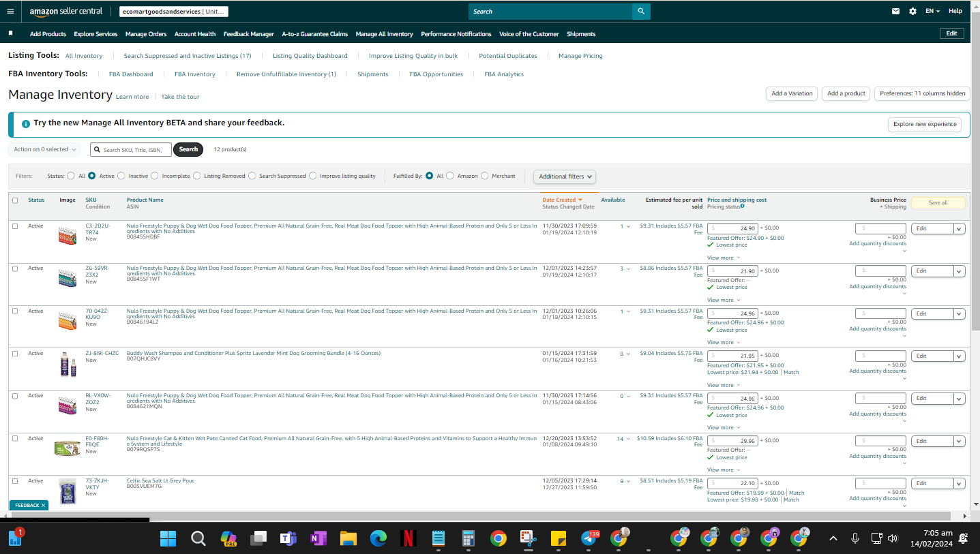This screenshot has width=980, height=554.
Task: Launch Microsoft Edge from taskbar
Action: pyautogui.click(x=378, y=539)
